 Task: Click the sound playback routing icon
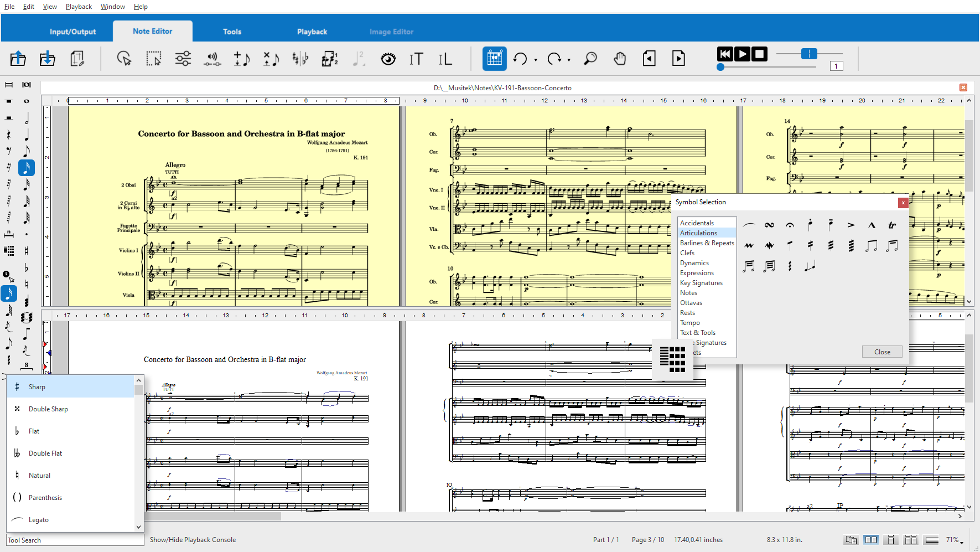coord(212,58)
